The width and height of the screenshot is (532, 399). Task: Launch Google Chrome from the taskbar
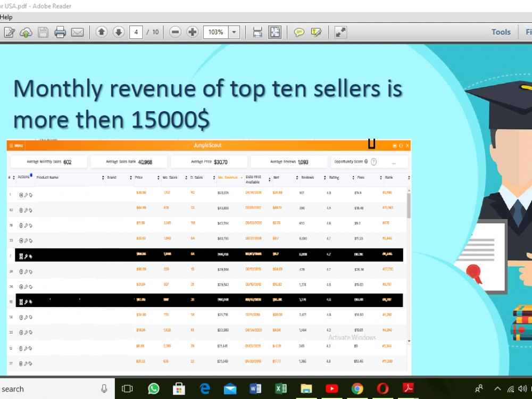pos(358,388)
